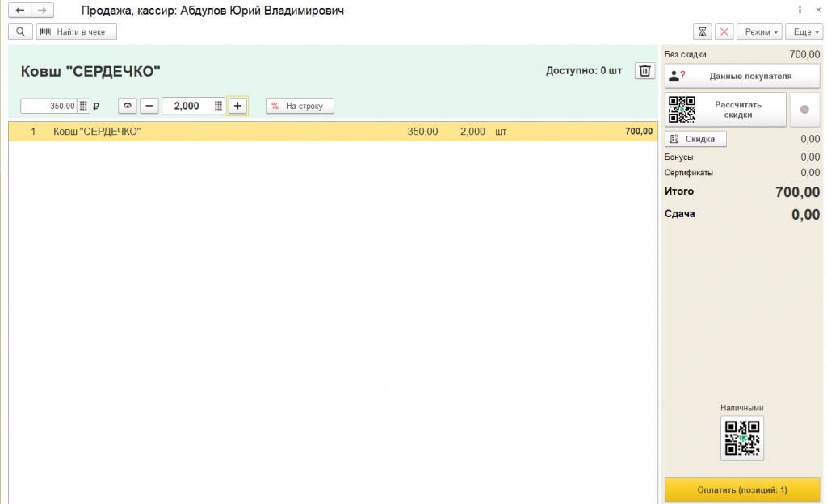Screen dimensions: 827x504
Task: Select the 'Ковш "СЕРДЕЧКО"' row in the receipt
Action: pyautogui.click(x=333, y=132)
